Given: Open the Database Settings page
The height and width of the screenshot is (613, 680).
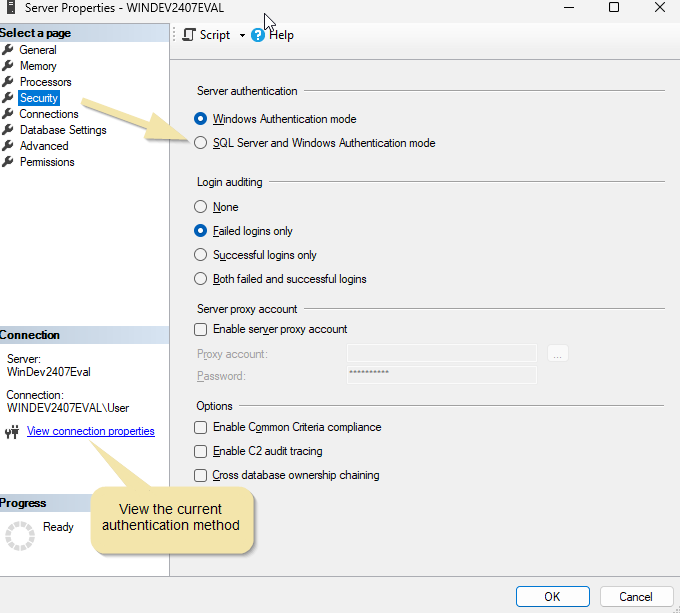Looking at the screenshot, I should [x=63, y=130].
